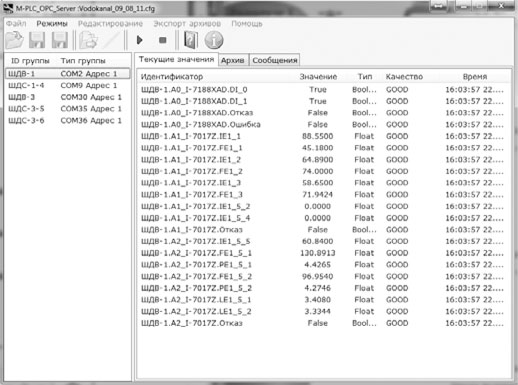Screen dimensions: 518x385
Task: Stop the server with the stop button
Action: point(163,40)
